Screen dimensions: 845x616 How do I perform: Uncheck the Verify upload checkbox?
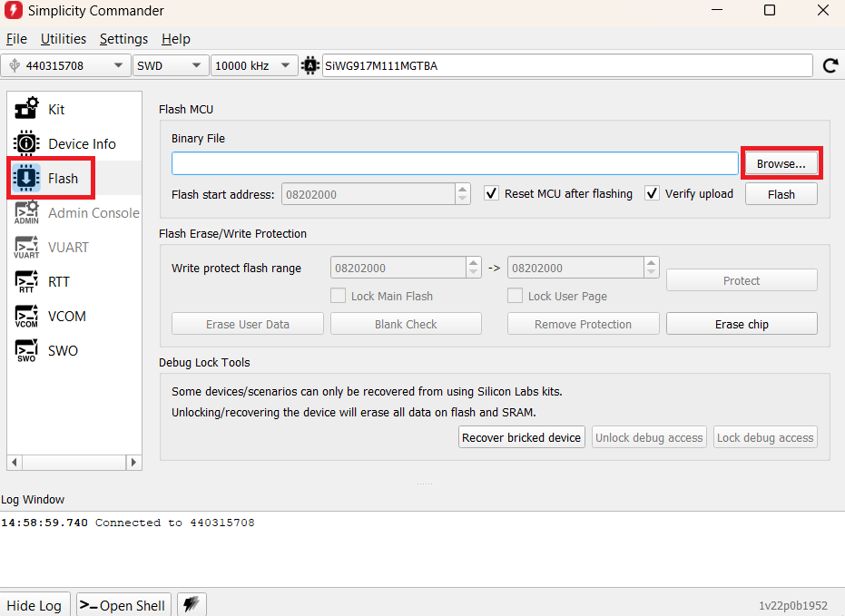click(x=652, y=193)
